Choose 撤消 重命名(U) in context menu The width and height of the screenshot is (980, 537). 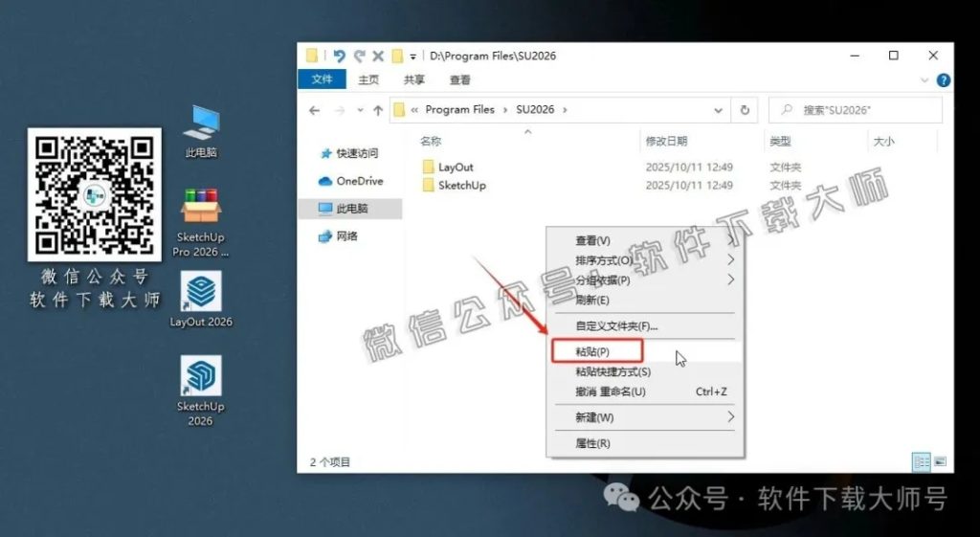point(645,392)
